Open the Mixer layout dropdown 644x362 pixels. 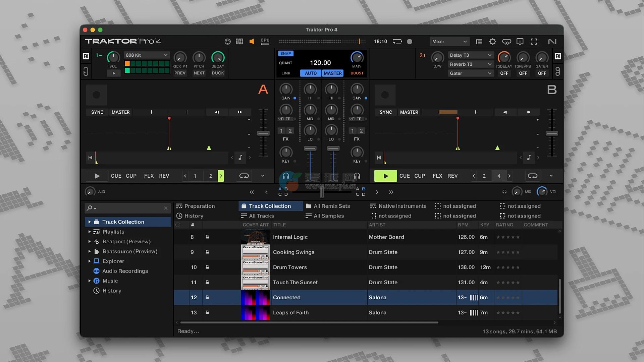click(x=449, y=42)
